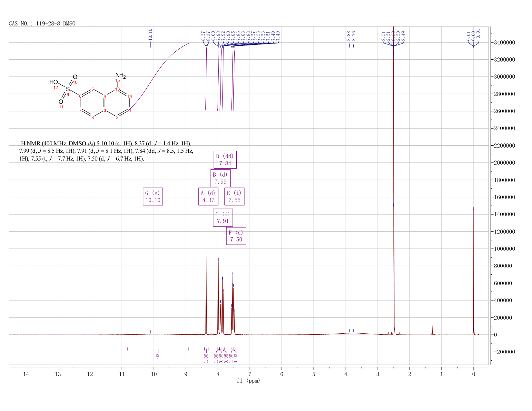Select the C (d) 7.91 multiplet box
Image resolution: width=532 pixels, height=411 pixels.
click(223, 218)
